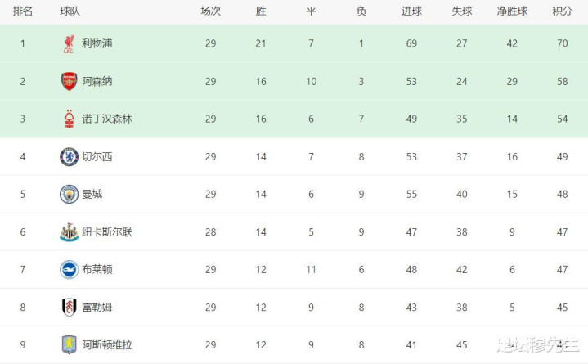Select the 诺丁汉森林 team name
Image resolution: width=588 pixels, height=364 pixels.
click(x=107, y=119)
